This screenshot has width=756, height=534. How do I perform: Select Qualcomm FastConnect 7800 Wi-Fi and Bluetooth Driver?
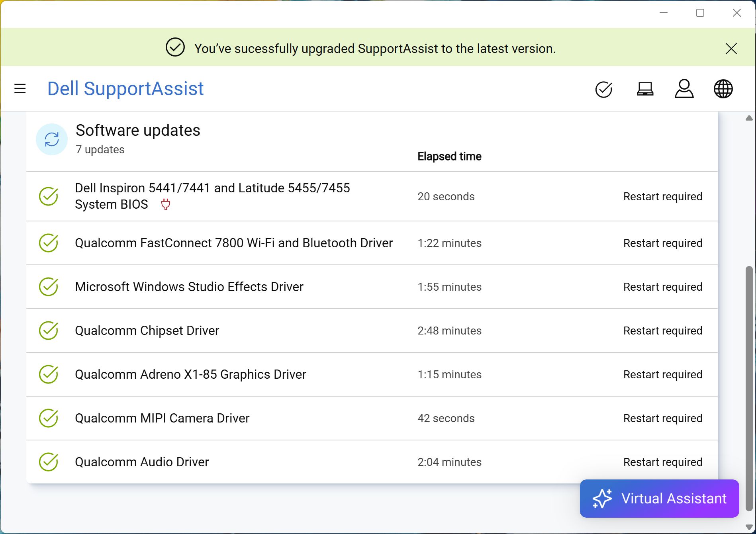coord(234,243)
